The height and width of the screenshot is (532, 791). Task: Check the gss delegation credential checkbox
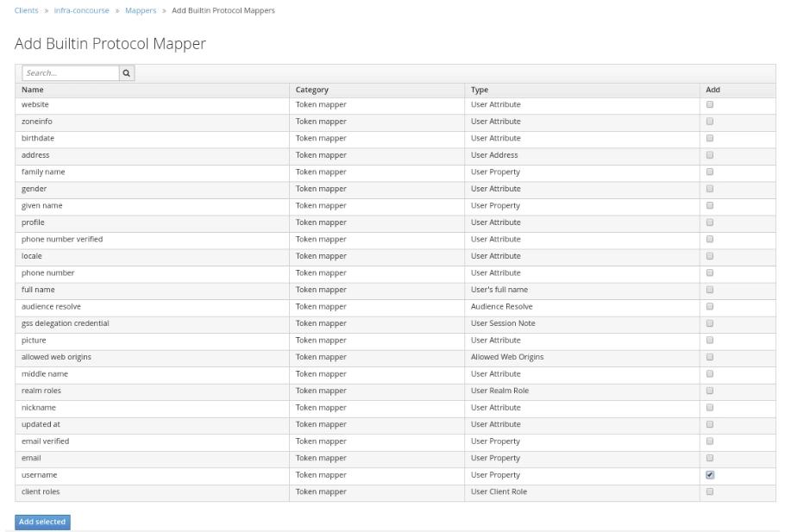pyautogui.click(x=710, y=323)
